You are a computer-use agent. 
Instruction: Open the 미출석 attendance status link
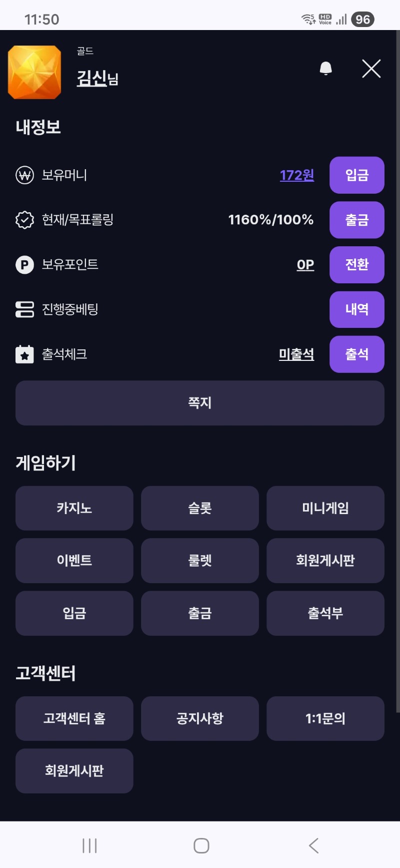(x=296, y=354)
